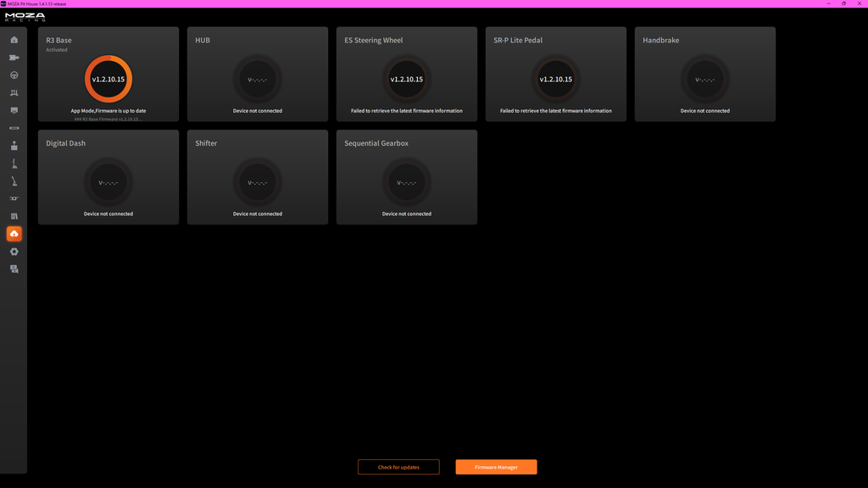Open the digital dash display icon
Viewport: 868px width, 488px height.
click(x=14, y=111)
